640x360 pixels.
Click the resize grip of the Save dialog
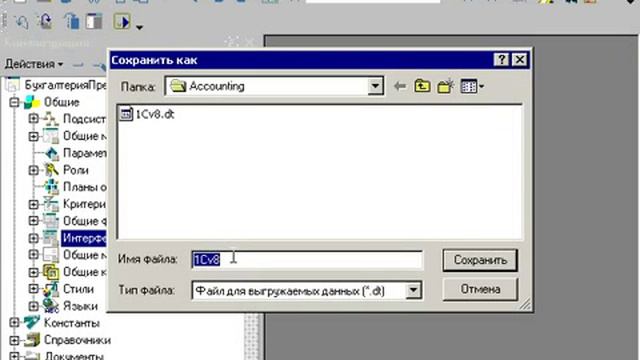click(525, 304)
